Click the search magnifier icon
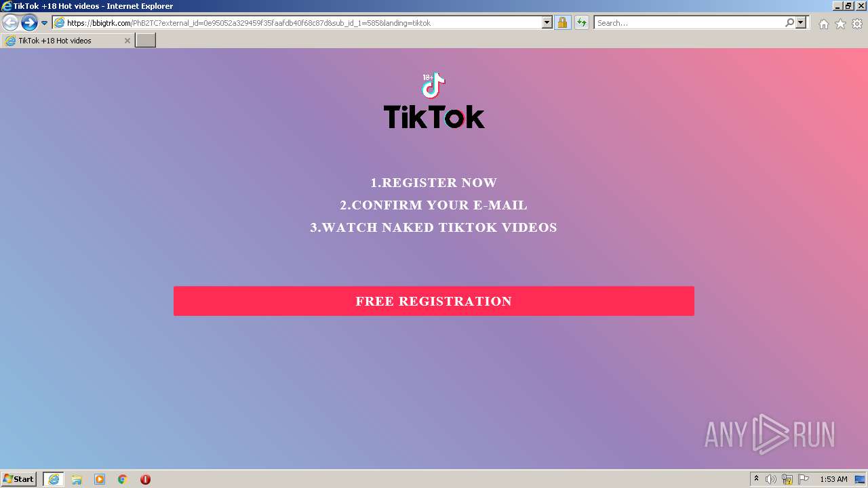Image resolution: width=868 pixels, height=488 pixels. tap(789, 23)
